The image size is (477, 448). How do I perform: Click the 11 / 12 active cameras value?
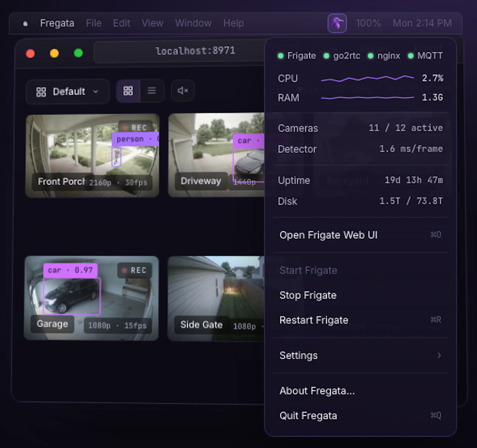(x=406, y=128)
